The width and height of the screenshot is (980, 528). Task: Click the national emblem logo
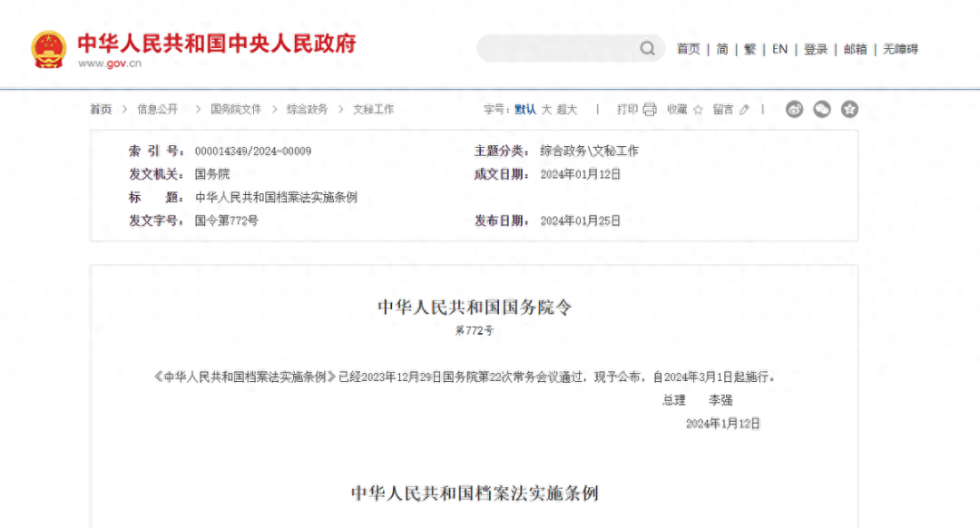coord(49,50)
